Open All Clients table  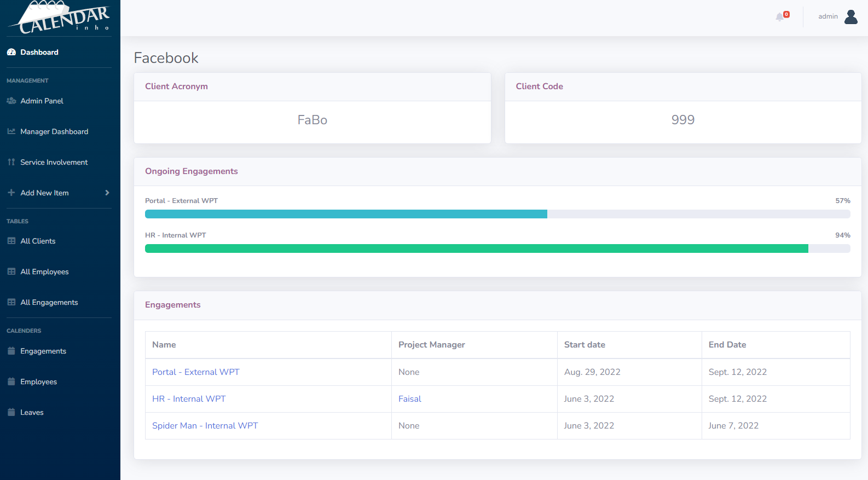click(x=38, y=241)
